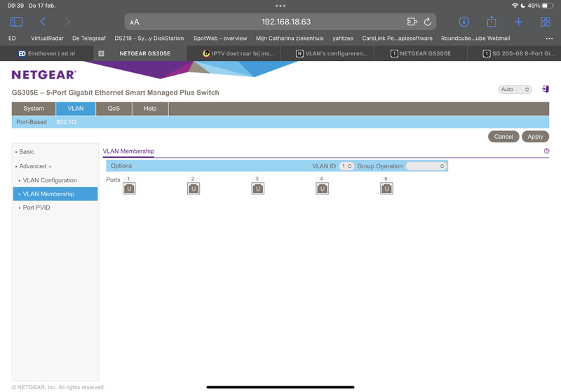Open the VirtualRadar bookmark
The image size is (561, 392).
(x=47, y=39)
